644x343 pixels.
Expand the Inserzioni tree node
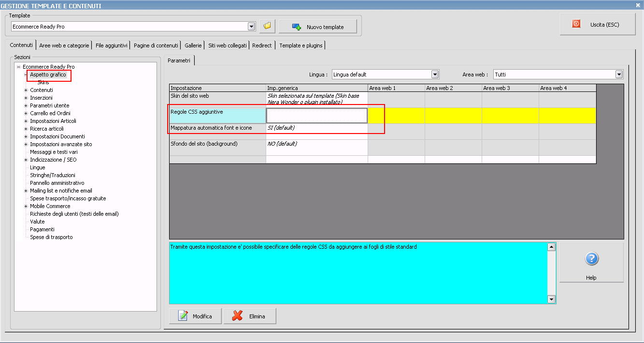[x=26, y=98]
